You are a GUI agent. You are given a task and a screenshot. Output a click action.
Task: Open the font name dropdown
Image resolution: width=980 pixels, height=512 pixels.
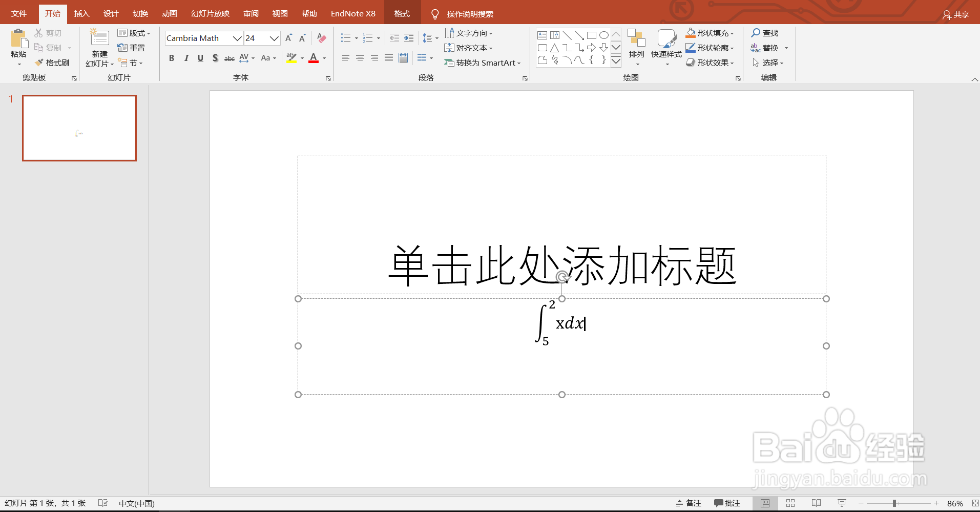(x=237, y=38)
